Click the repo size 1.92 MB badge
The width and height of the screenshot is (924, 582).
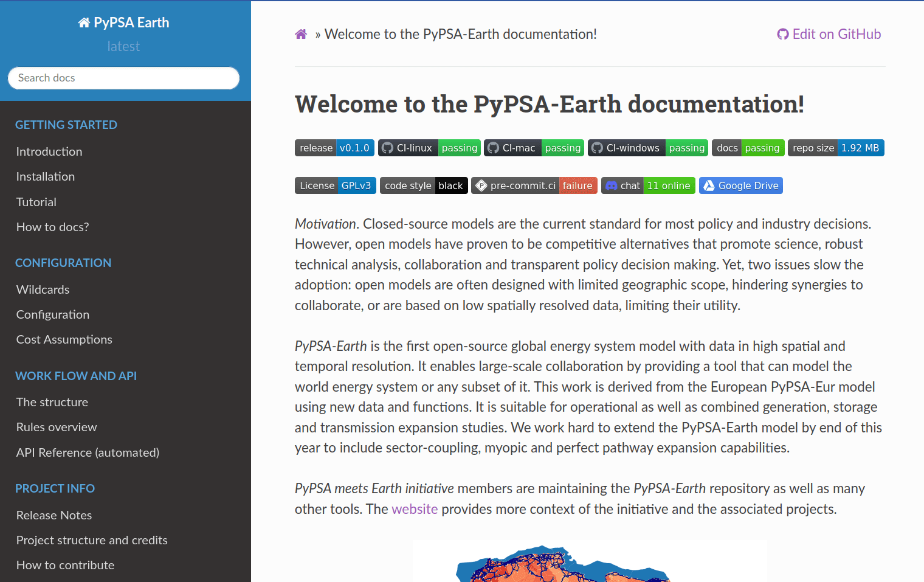(836, 148)
